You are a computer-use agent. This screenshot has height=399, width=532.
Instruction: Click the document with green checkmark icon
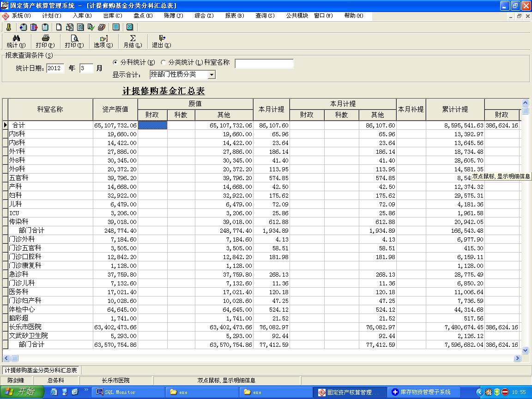tap(91, 27)
